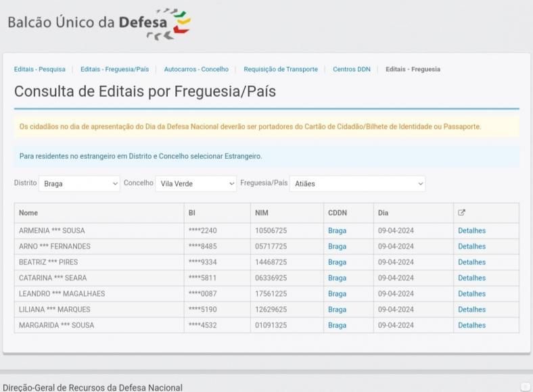The width and height of the screenshot is (533, 392).
Task: Click the Nome column header
Action: (28, 213)
